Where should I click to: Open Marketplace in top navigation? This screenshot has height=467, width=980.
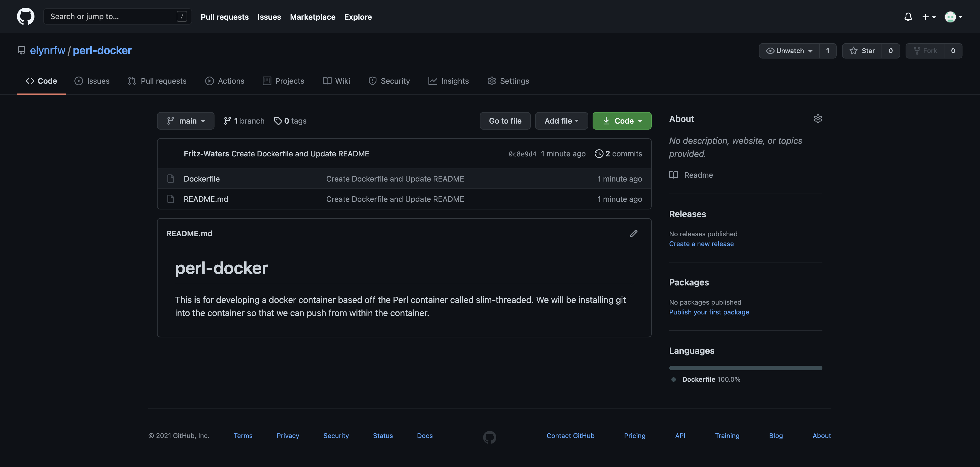tap(312, 17)
